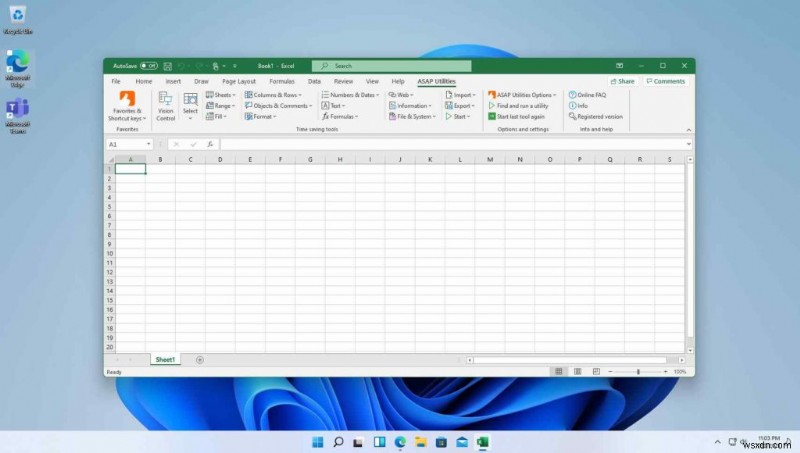This screenshot has width=800, height=453.
Task: Open the Information tools menu
Action: pos(410,106)
